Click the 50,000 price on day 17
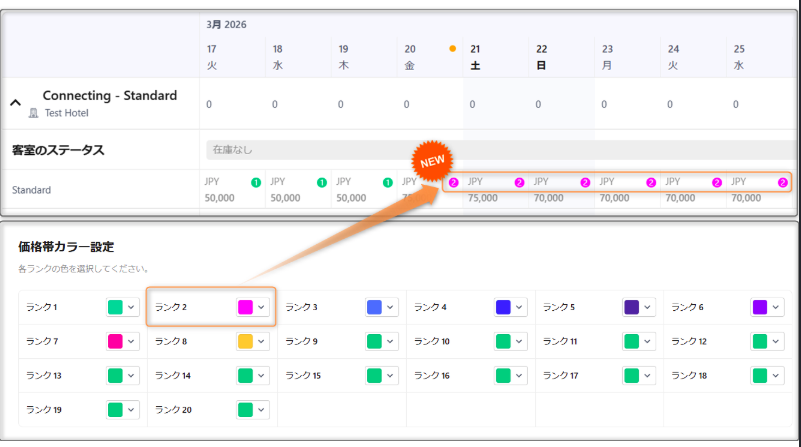801x447 pixels. point(220,198)
